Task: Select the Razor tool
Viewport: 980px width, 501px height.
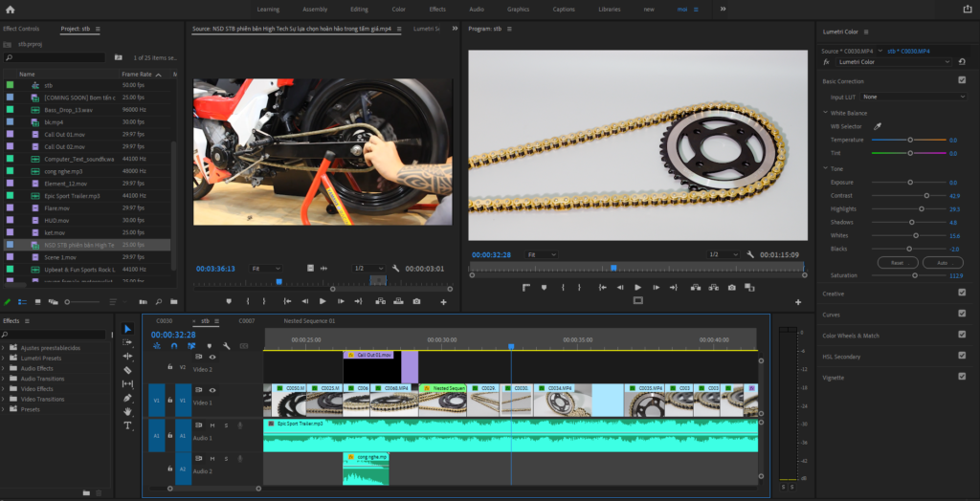Action: coord(127,370)
